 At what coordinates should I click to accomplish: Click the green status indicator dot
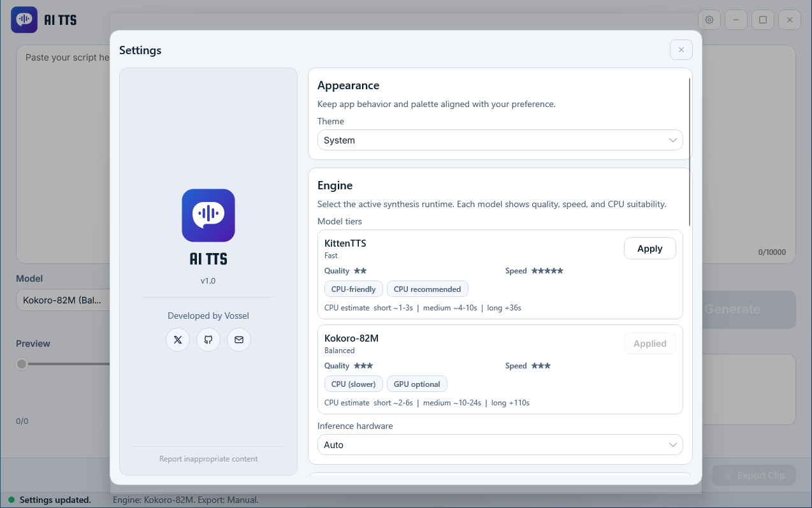coord(11,500)
